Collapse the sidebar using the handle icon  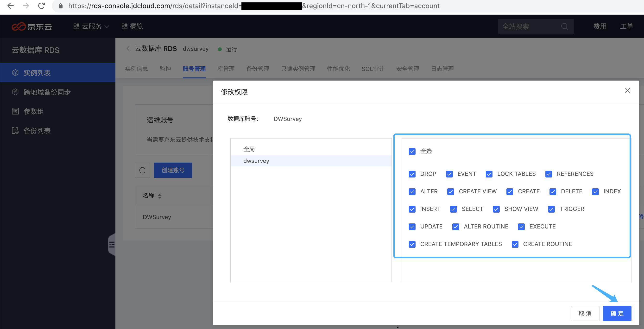pyautogui.click(x=112, y=245)
